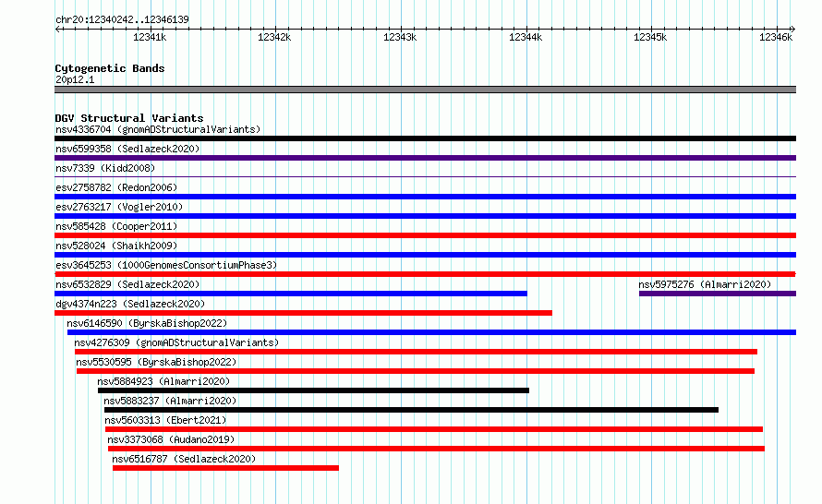Select the short red nsv6516787 variant bar
Screen dimensions: 822x504
tap(225, 468)
